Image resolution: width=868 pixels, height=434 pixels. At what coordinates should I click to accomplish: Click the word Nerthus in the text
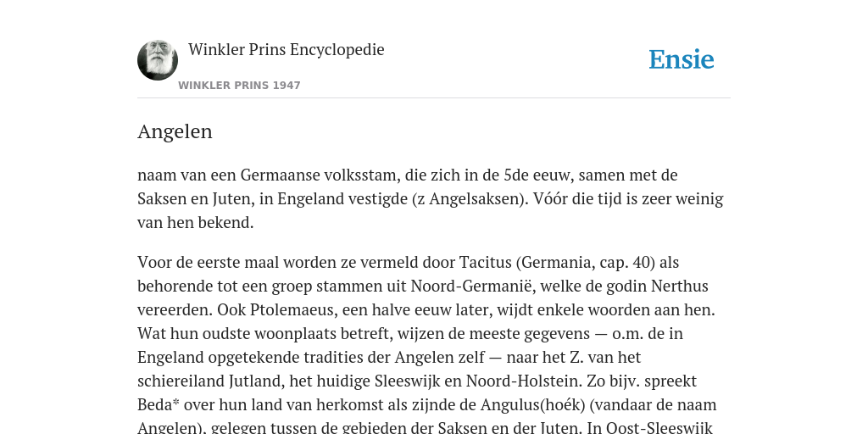coord(680,286)
